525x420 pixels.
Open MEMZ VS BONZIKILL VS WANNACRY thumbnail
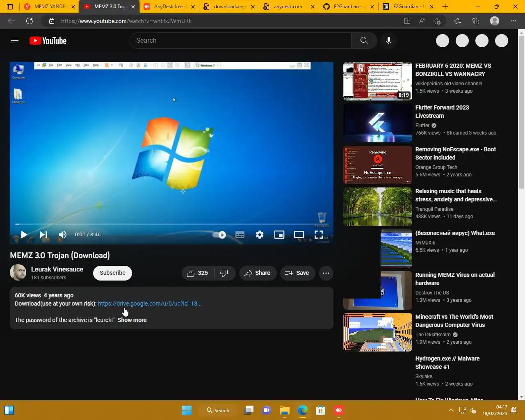378,81
